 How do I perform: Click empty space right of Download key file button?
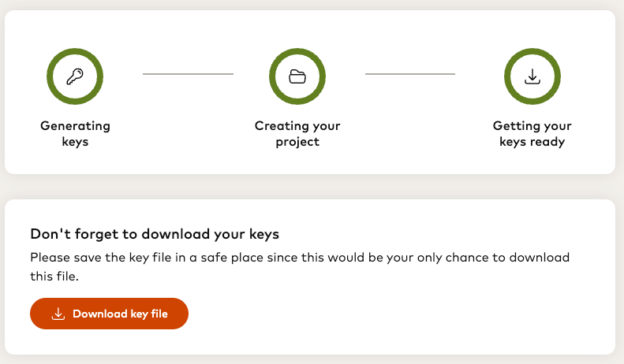(394, 314)
